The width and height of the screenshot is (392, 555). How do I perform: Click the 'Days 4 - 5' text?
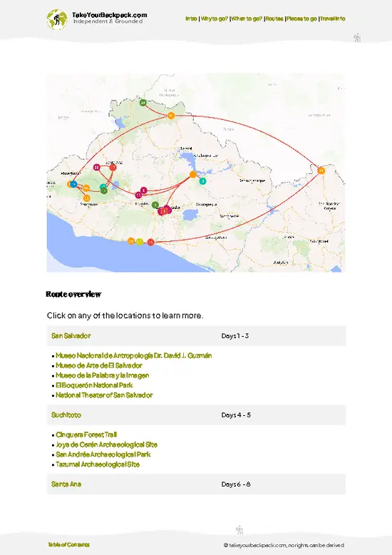pos(236,415)
